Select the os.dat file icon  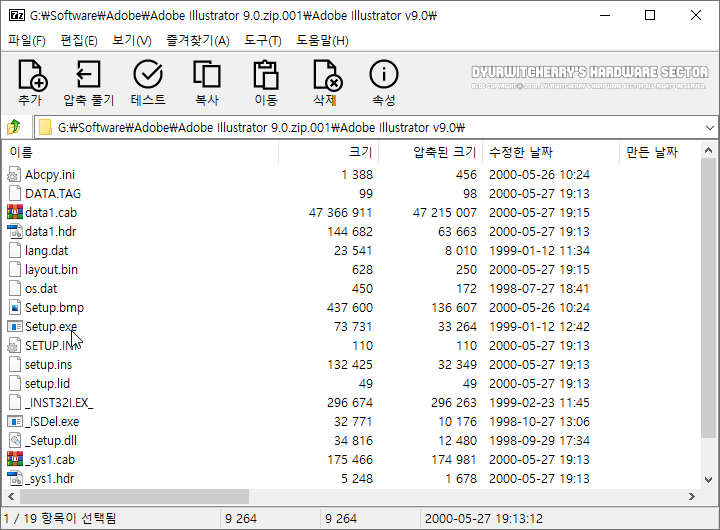click(15, 288)
